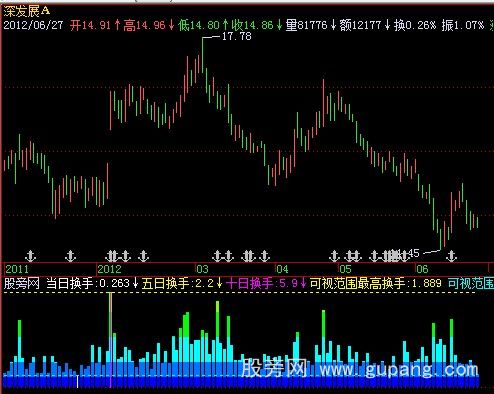The width and height of the screenshot is (494, 394).
Task: Select the double anchor marker above 2012
Action: click(x=112, y=256)
